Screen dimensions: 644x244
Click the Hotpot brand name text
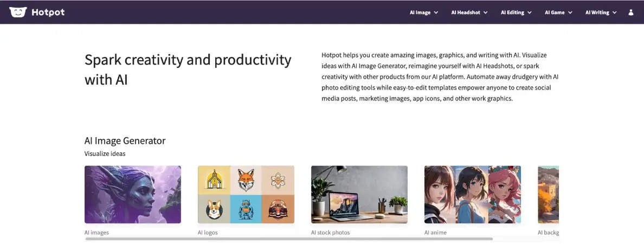pyautogui.click(x=48, y=12)
